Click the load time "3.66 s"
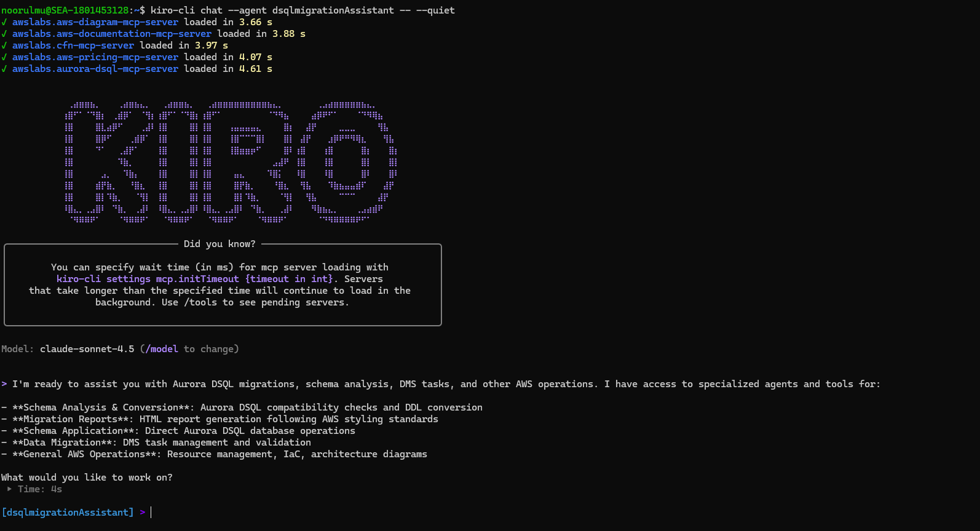This screenshot has width=980, height=531. coord(256,22)
